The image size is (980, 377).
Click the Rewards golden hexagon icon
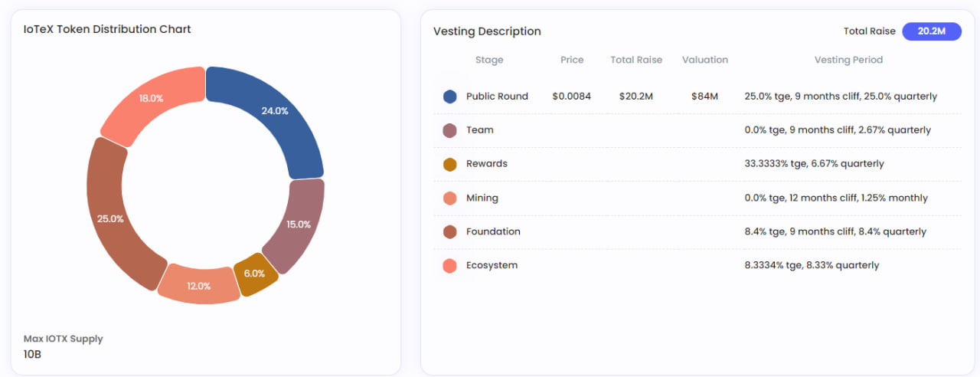pyautogui.click(x=450, y=164)
